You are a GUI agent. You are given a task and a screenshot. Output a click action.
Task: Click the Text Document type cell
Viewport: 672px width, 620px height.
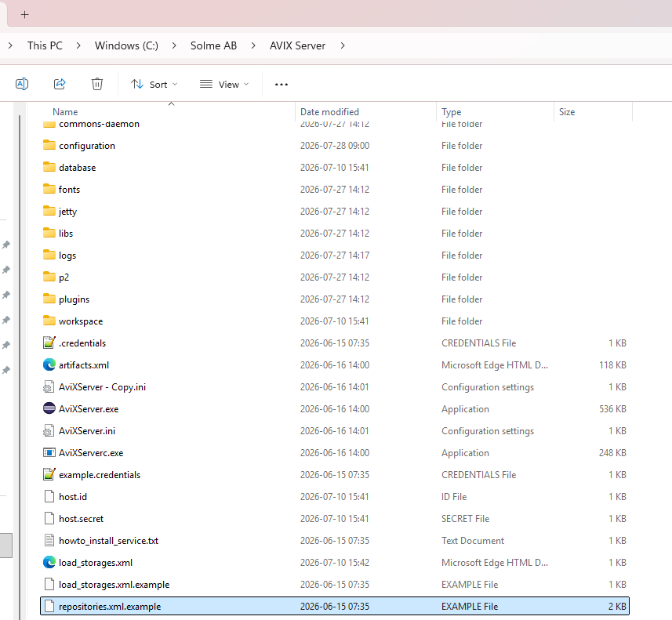(473, 541)
